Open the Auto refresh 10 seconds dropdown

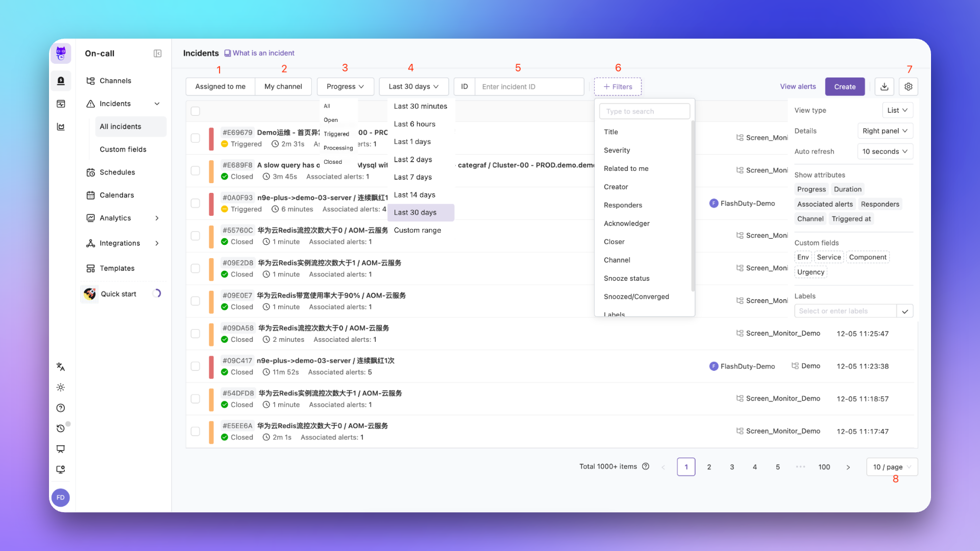coord(885,152)
